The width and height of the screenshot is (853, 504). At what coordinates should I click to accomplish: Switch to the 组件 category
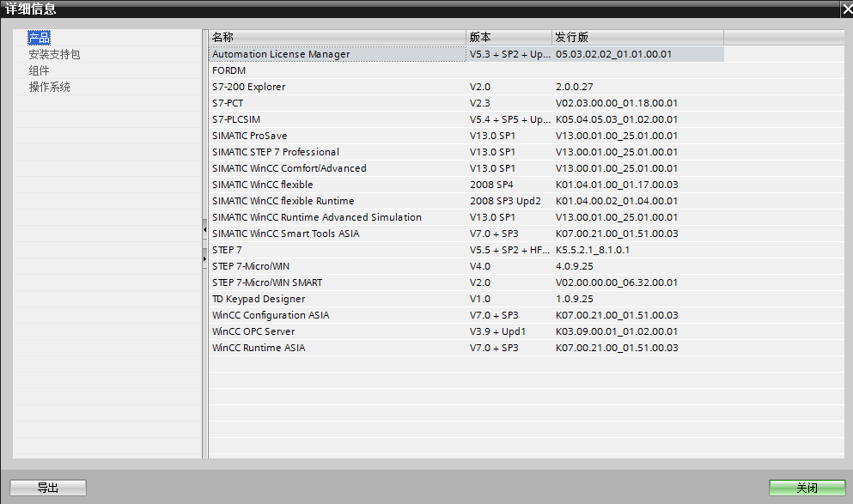click(x=40, y=70)
